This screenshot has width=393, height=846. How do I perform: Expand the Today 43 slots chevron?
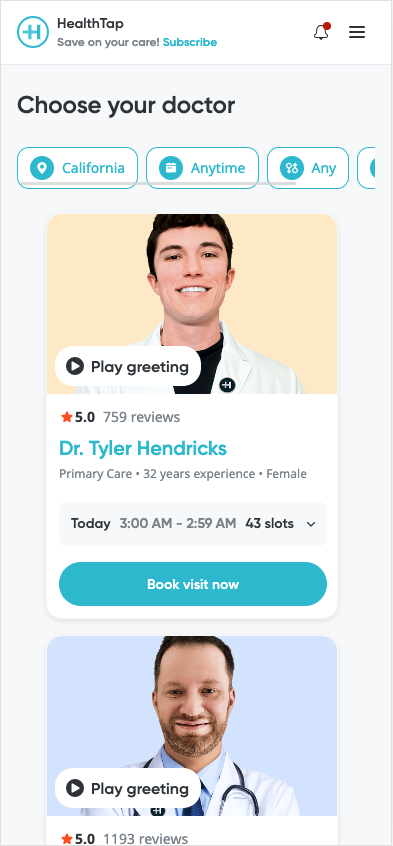311,524
